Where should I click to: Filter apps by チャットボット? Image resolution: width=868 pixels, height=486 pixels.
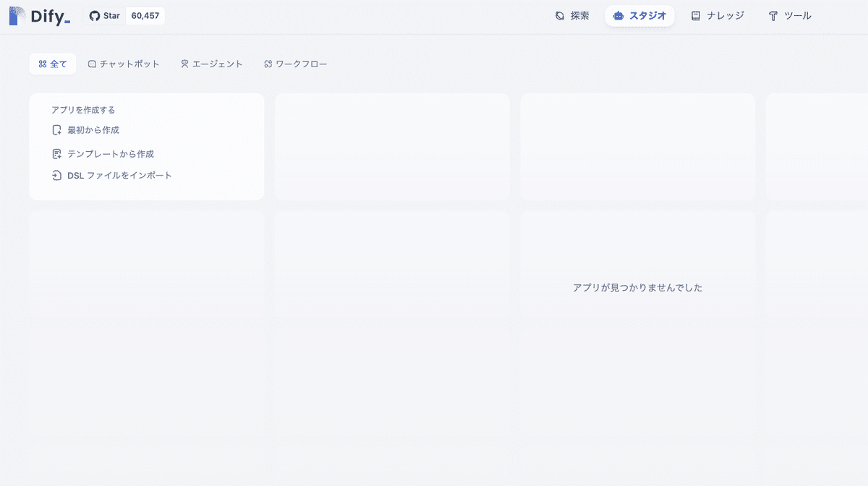(124, 64)
